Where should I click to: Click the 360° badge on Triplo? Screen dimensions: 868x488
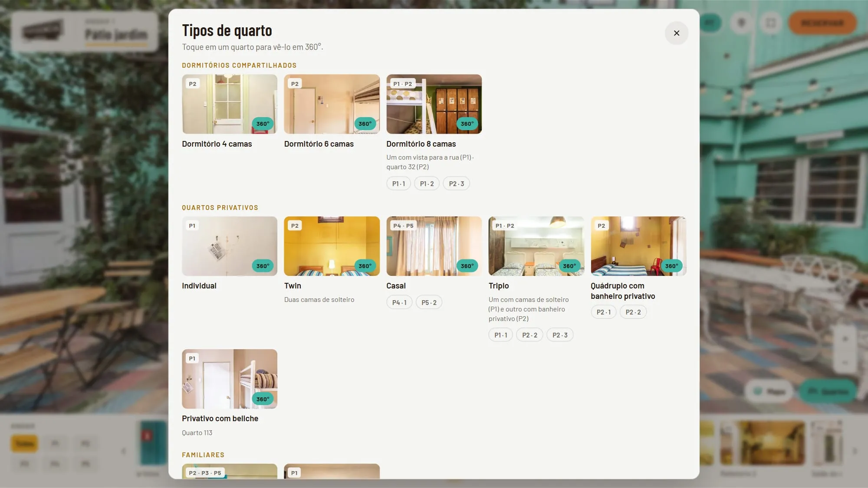point(569,266)
